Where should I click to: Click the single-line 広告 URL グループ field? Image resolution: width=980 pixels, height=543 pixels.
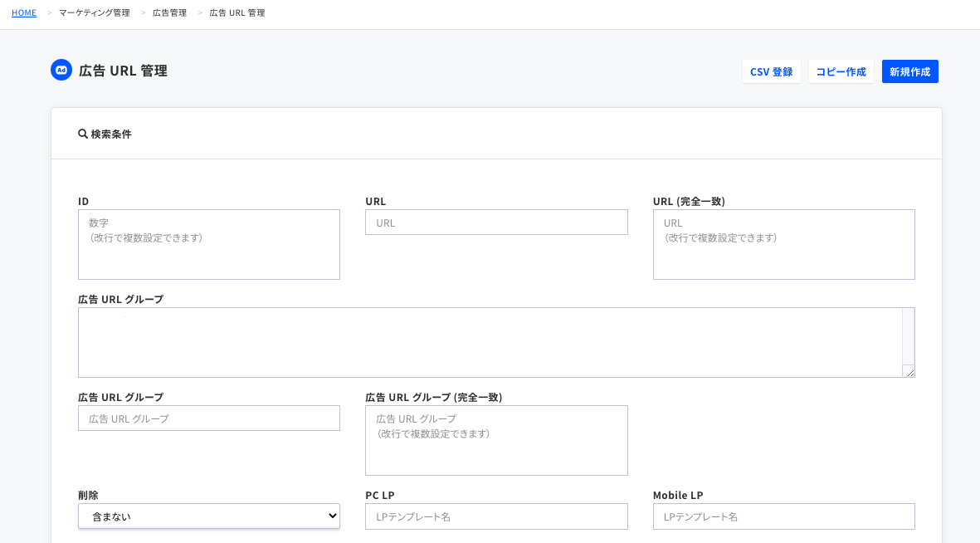[208, 418]
